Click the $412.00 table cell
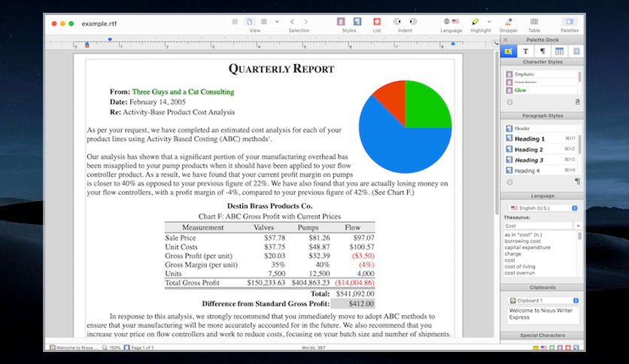629x364 pixels. point(353,304)
